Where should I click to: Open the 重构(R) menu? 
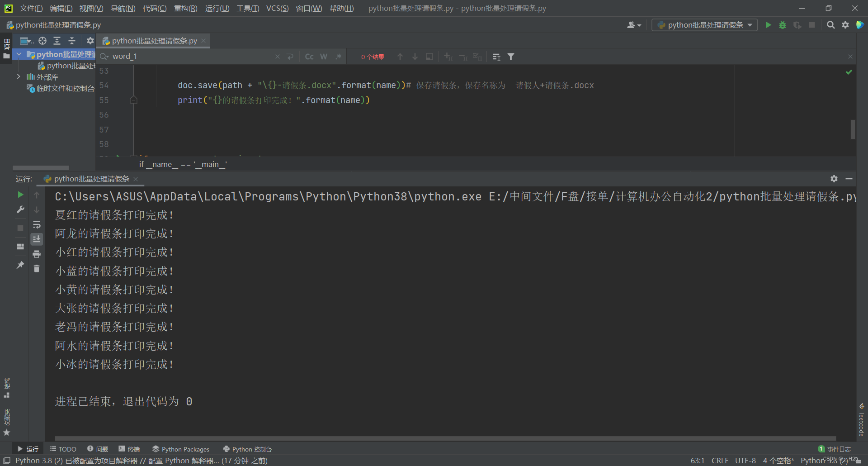[x=186, y=8]
